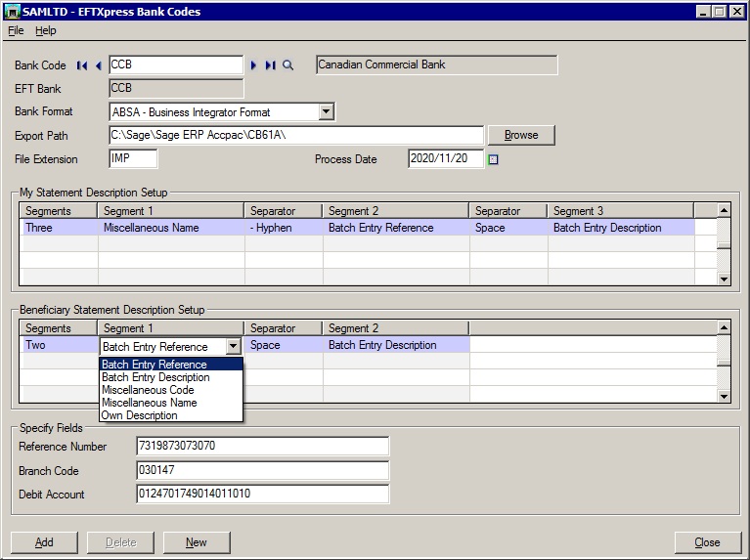Select 'Batch Entry Description' cell under Segment 3
This screenshot has height=560, width=750.
pyautogui.click(x=621, y=228)
